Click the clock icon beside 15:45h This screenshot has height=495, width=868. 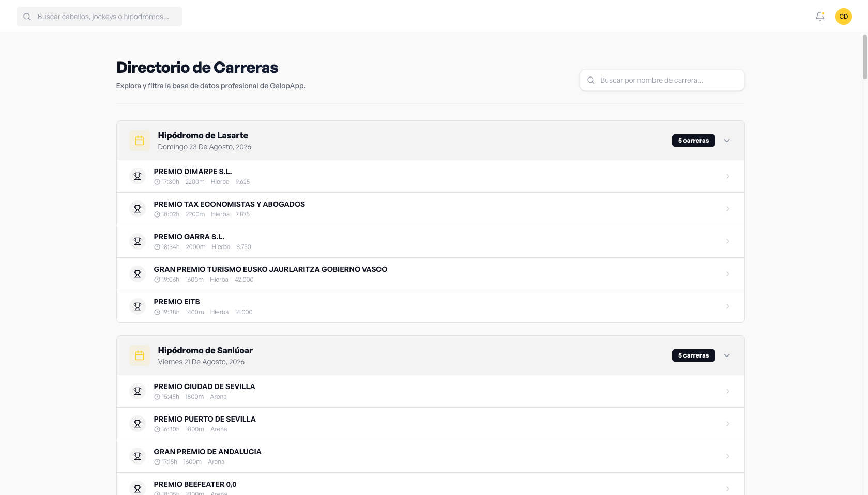click(x=157, y=397)
